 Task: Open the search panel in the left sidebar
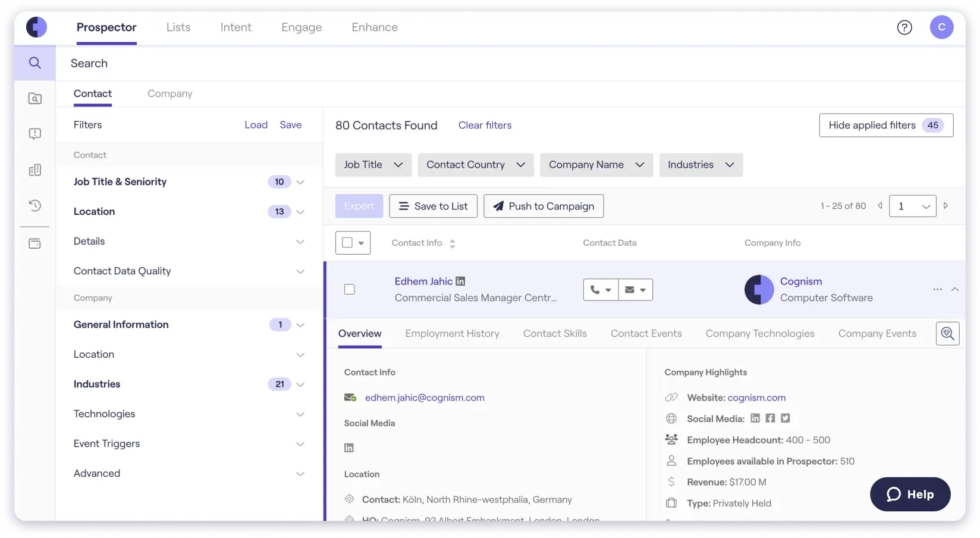(34, 62)
